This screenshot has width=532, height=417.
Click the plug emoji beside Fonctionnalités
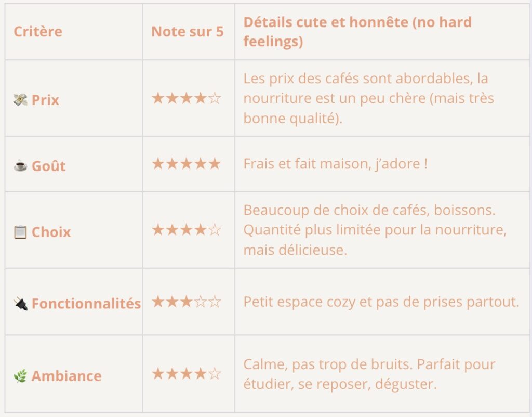pos(20,304)
